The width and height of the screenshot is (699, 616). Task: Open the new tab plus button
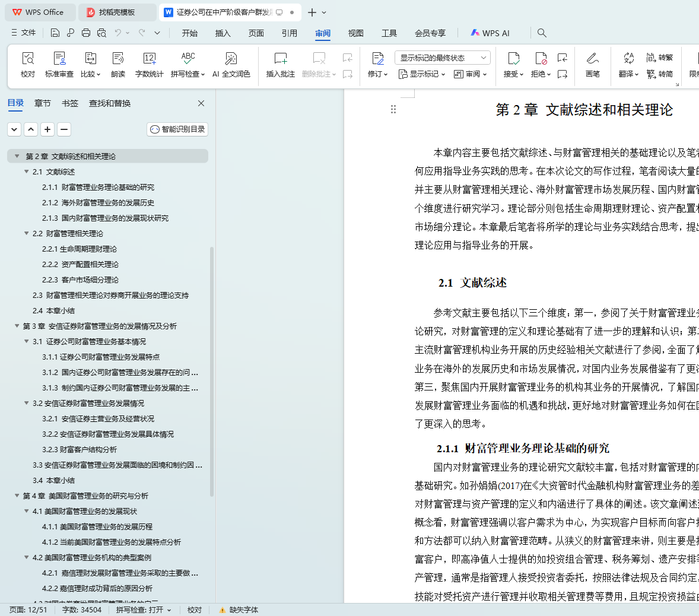312,12
